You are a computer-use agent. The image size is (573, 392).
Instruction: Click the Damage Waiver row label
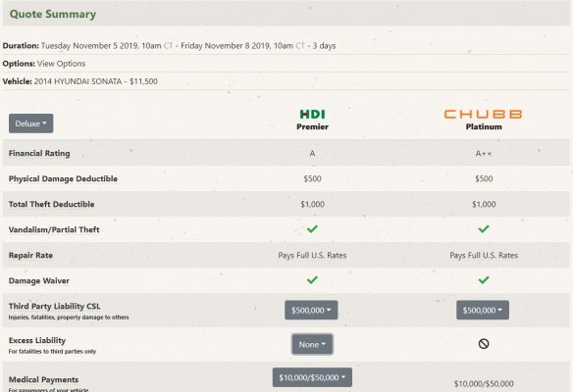tap(39, 280)
